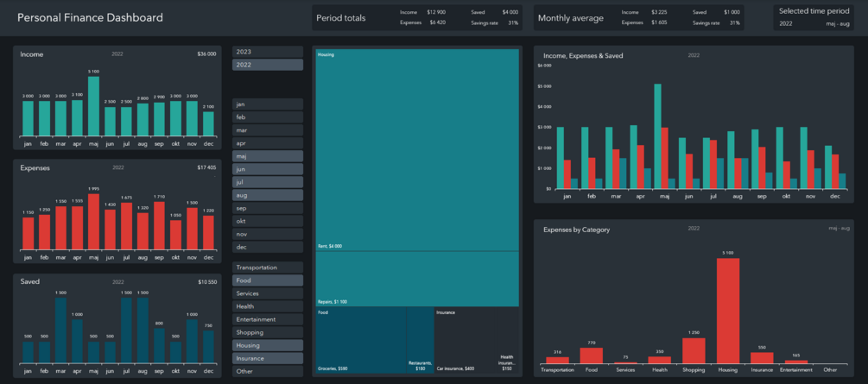Select the 2023 year slicer
868x384 pixels.
268,52
